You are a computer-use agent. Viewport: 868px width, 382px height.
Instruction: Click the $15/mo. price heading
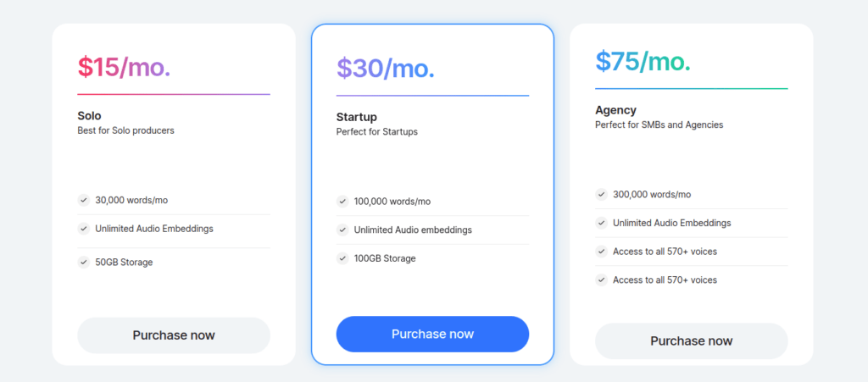pyautogui.click(x=124, y=67)
